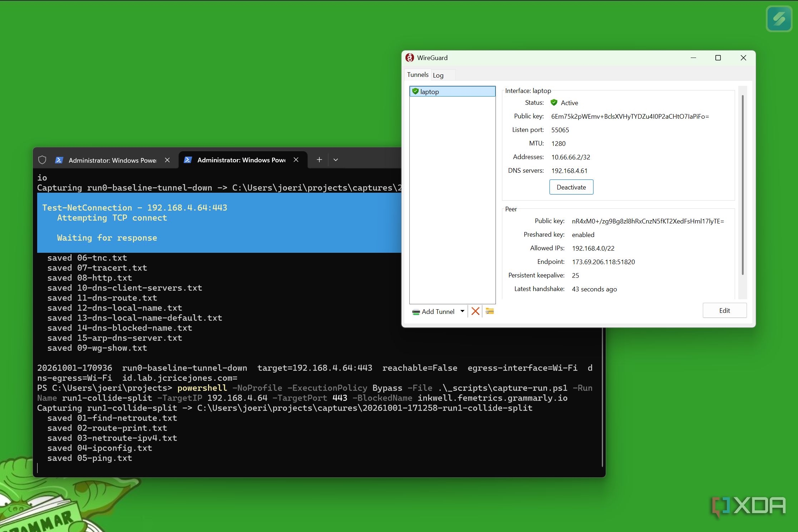Click the peer public key value
The width and height of the screenshot is (798, 532).
point(648,221)
